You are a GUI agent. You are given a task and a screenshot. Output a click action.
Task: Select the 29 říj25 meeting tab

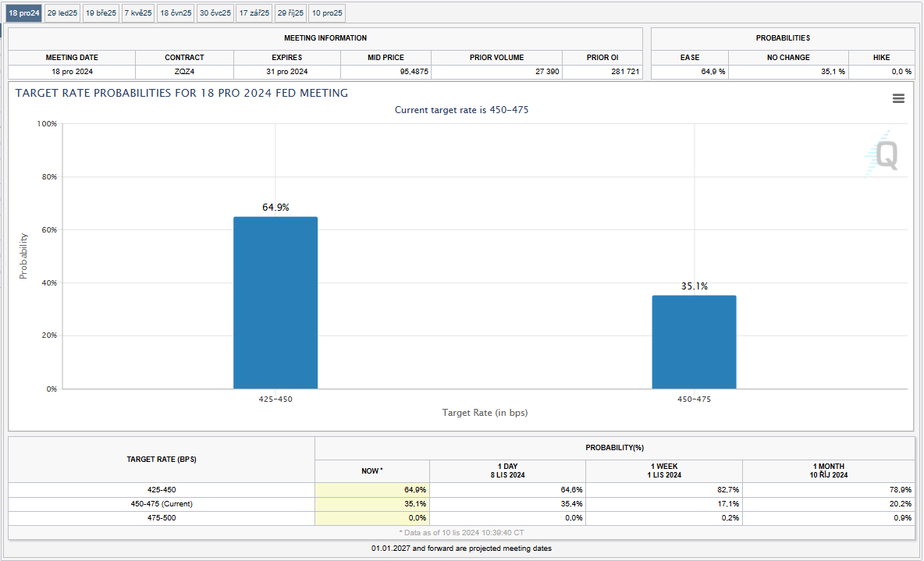tap(290, 13)
